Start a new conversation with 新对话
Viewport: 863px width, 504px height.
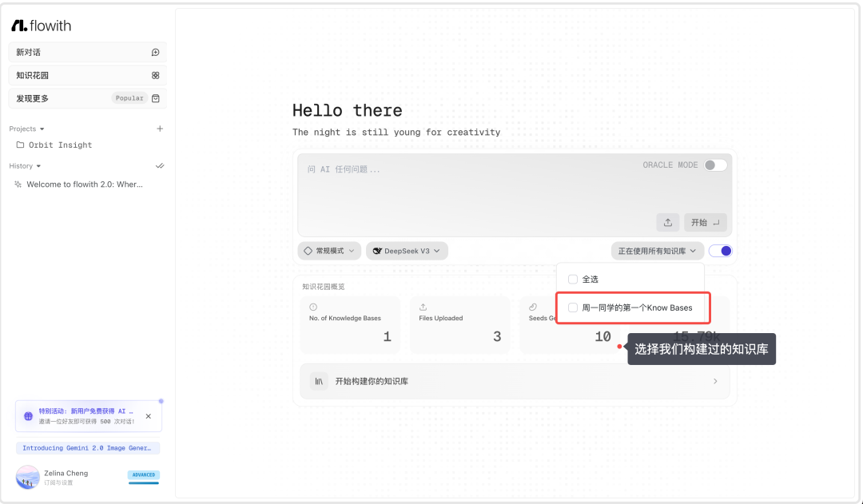tap(88, 52)
